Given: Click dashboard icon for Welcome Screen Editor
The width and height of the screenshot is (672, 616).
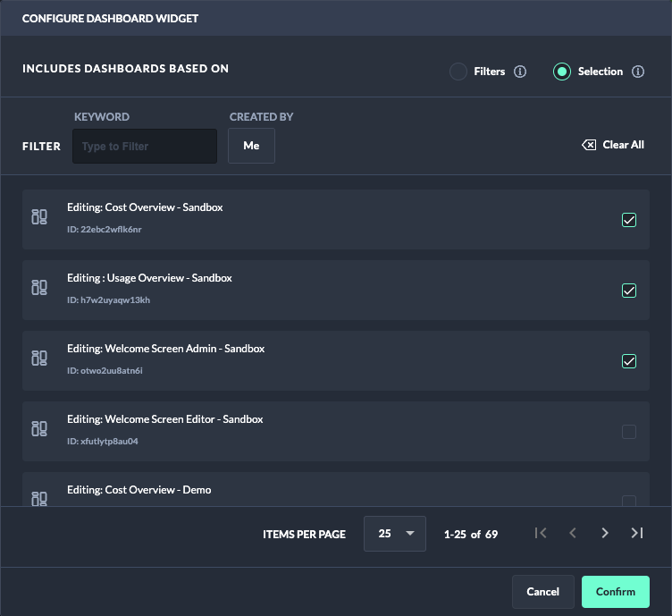Looking at the screenshot, I should pyautogui.click(x=39, y=429).
